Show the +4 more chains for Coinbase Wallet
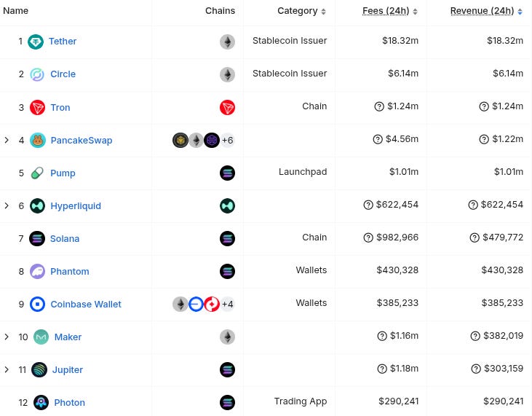This screenshot has height=416, width=532. coord(227,305)
